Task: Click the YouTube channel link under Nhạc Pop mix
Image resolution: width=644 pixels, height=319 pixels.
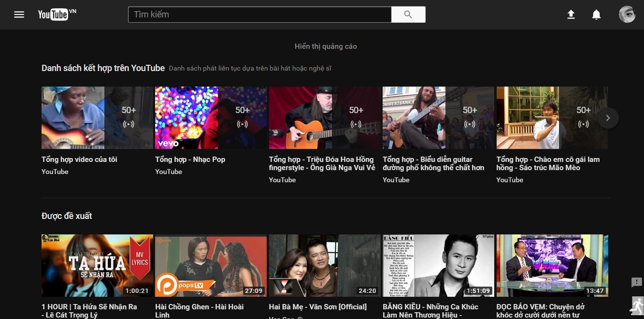Action: pos(169,172)
